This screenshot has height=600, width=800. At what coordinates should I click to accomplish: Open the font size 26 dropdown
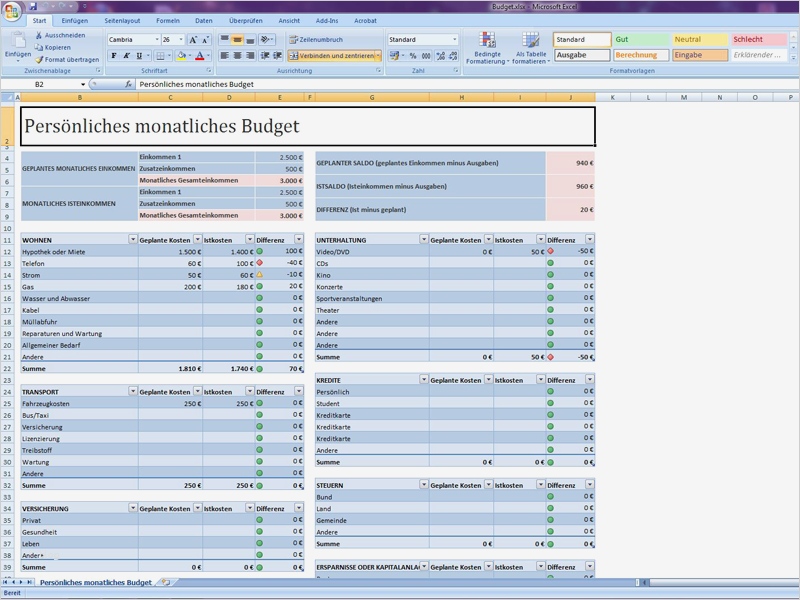(x=181, y=40)
